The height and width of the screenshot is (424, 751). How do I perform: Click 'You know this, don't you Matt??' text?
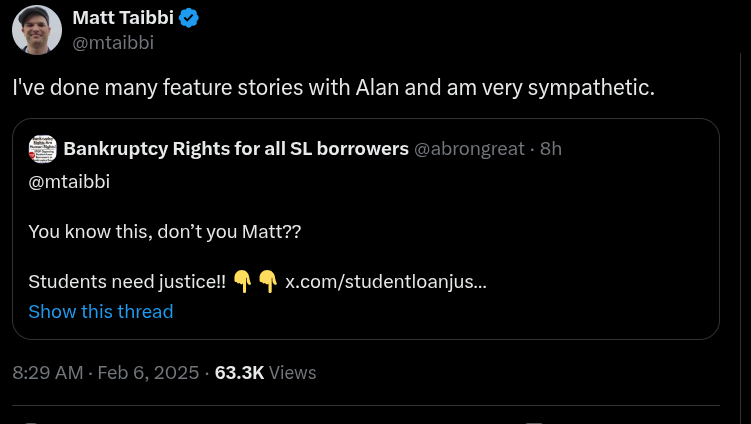(165, 231)
